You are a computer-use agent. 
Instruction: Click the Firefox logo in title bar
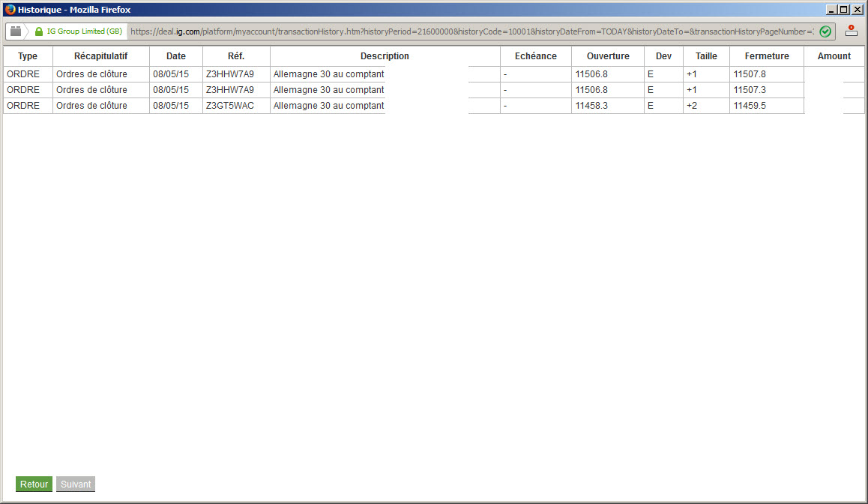point(10,10)
